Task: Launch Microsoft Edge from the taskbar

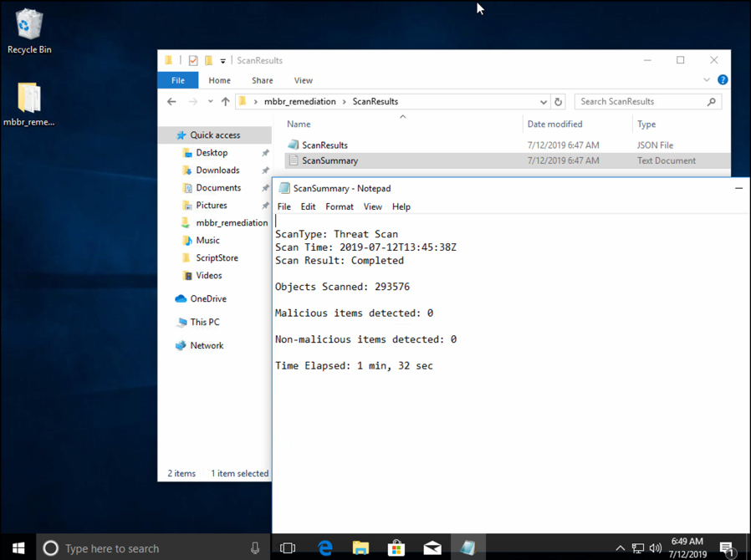Action: [325, 548]
